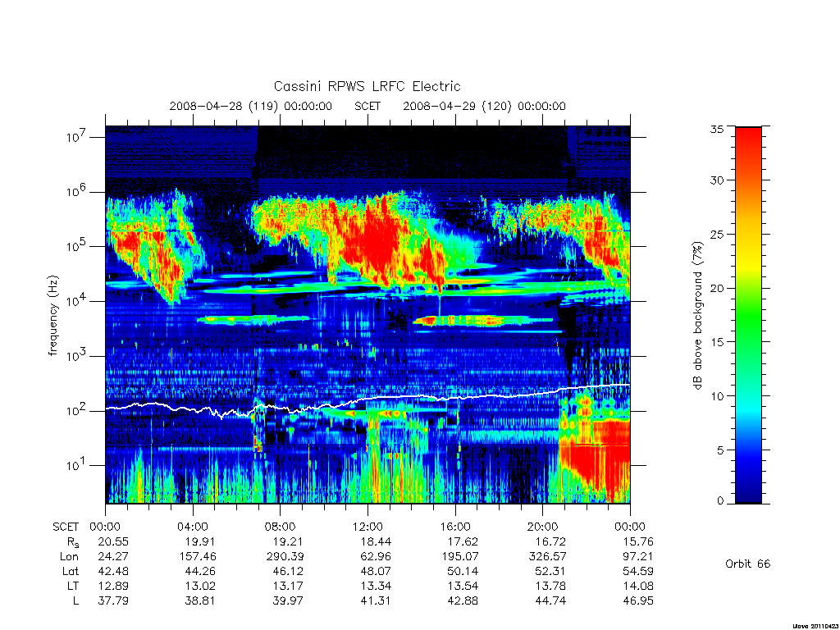Click the 'dB above background (7%)' label
This screenshot has height=630, width=840.
(697, 315)
